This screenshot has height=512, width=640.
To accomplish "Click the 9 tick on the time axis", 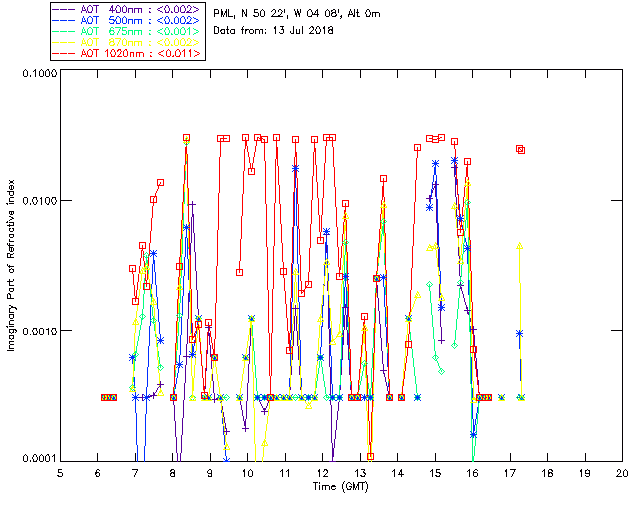I will click(x=210, y=472).
